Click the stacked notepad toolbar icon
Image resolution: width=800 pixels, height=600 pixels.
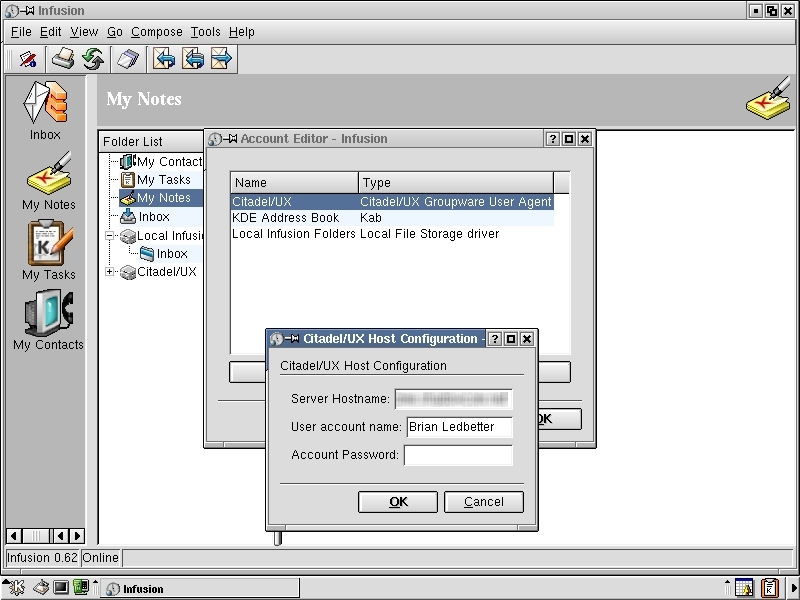(128, 59)
